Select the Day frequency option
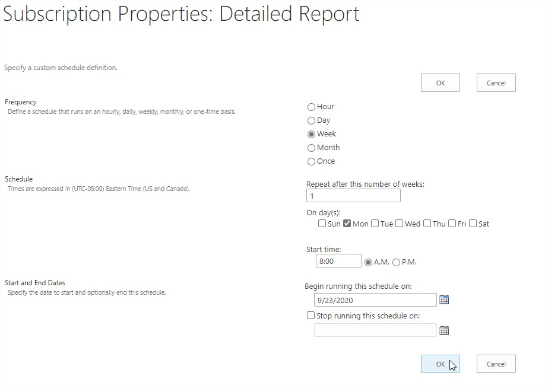Screen dimensions: 545x392 pyautogui.click(x=311, y=120)
